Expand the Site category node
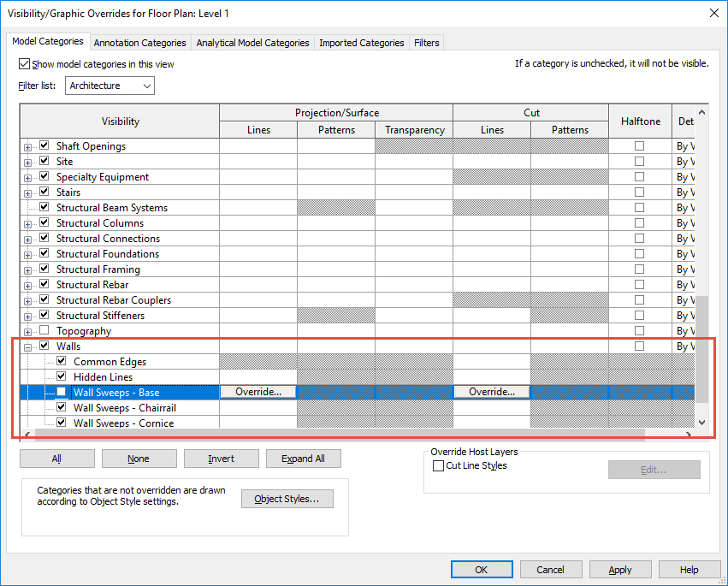Screen dimensions: 728x586 point(28,163)
